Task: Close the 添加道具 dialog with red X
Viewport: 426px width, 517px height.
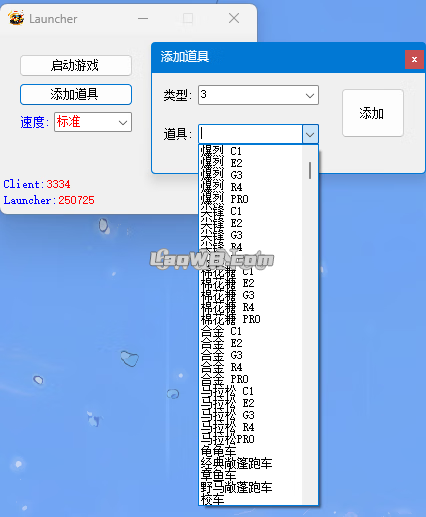Action: pos(414,59)
